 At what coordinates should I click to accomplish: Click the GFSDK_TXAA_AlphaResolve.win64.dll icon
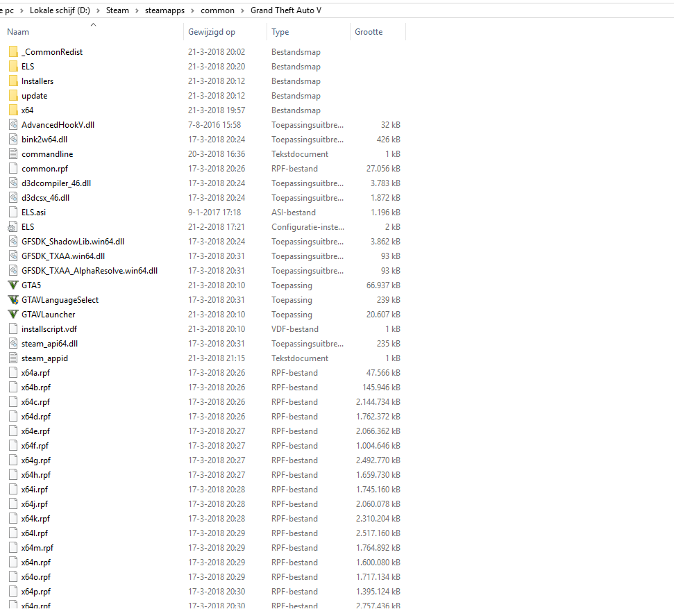tap(13, 271)
